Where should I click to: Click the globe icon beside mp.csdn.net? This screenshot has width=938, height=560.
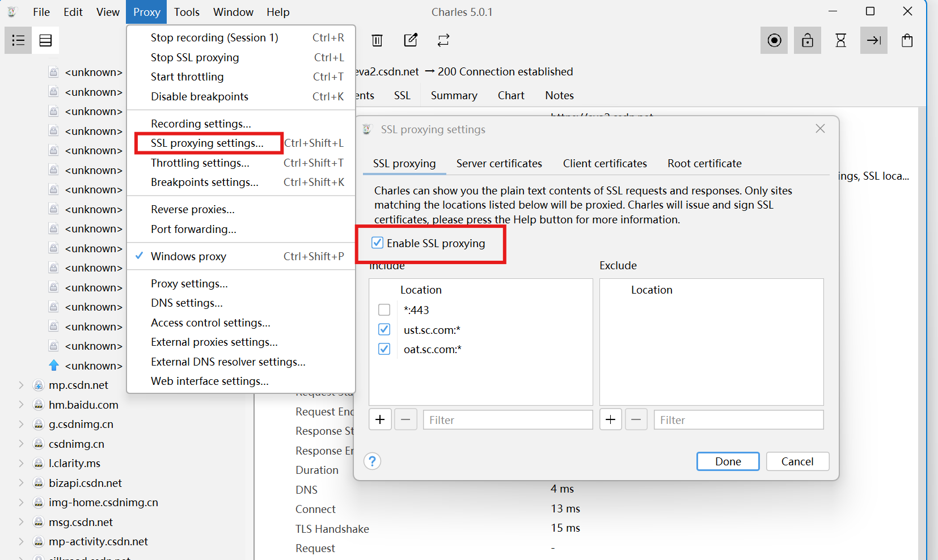point(39,385)
